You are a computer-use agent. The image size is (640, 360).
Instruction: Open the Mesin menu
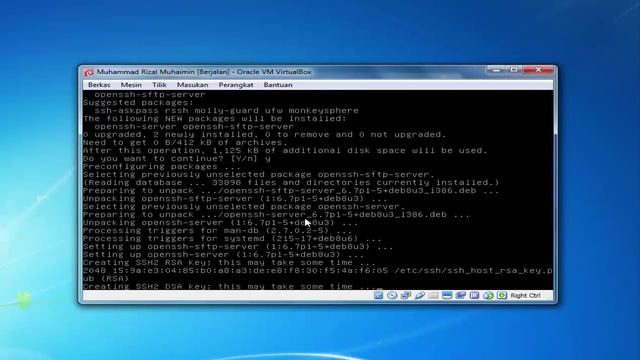[x=131, y=85]
